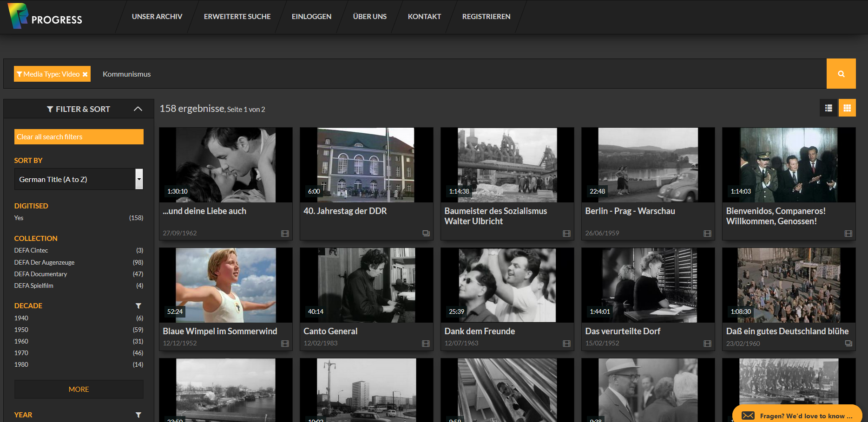The height and width of the screenshot is (422, 868).
Task: Click film icon on Canto General card
Action: click(426, 344)
